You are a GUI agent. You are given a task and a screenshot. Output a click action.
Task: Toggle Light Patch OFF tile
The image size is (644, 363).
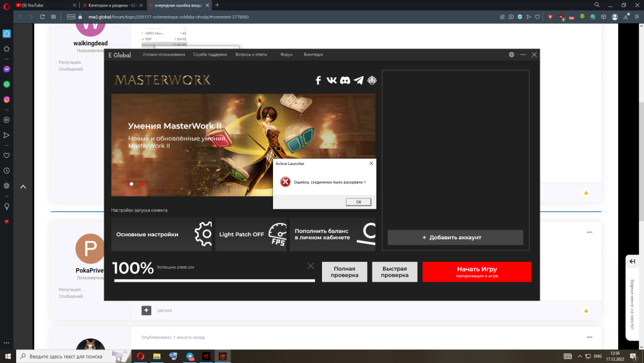tap(251, 234)
